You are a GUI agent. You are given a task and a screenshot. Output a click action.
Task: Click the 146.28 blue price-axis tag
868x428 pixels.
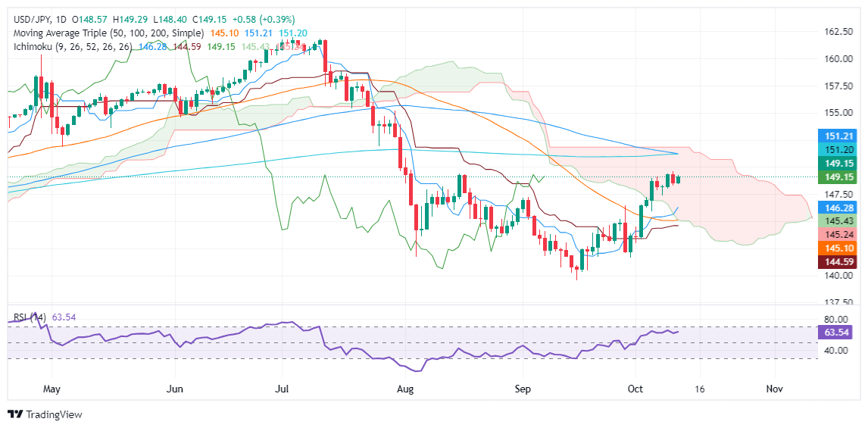click(x=838, y=208)
